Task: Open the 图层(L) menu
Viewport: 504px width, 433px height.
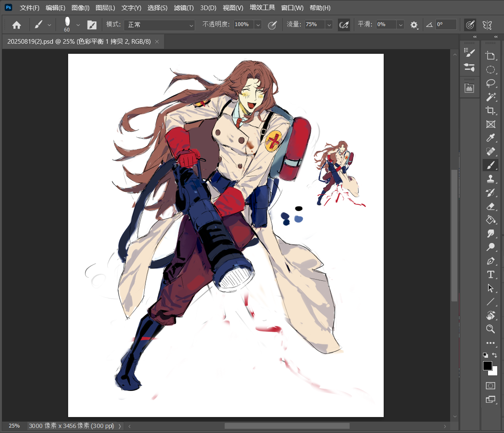Action: pyautogui.click(x=105, y=8)
